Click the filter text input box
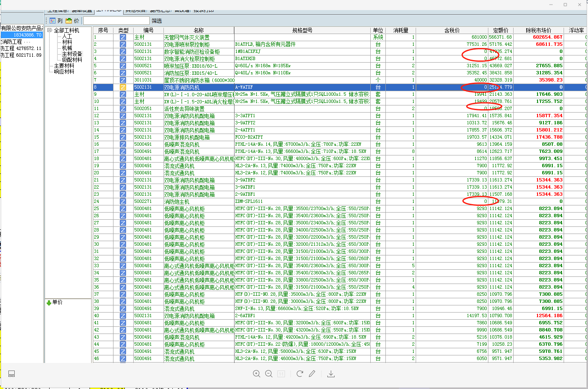 coord(116,21)
